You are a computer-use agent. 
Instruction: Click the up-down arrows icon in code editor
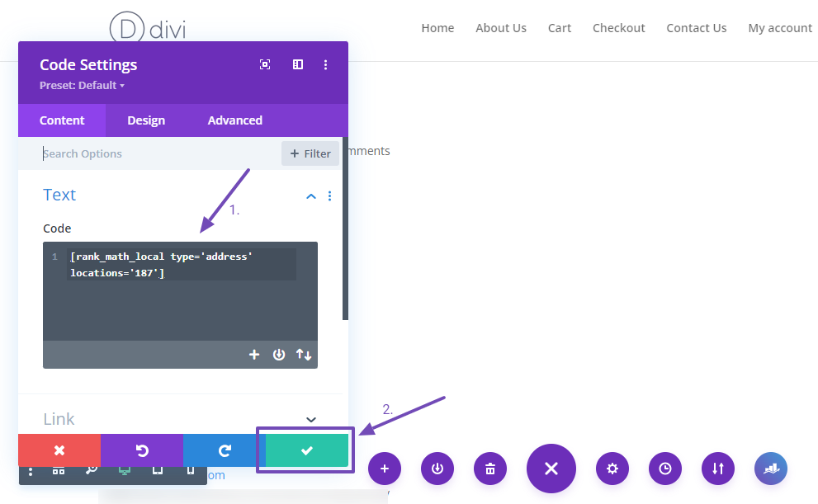[x=304, y=355]
